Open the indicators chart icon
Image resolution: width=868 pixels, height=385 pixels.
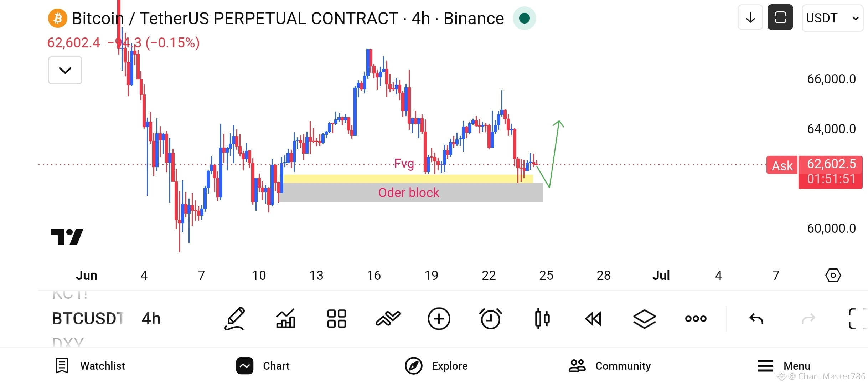click(x=285, y=318)
